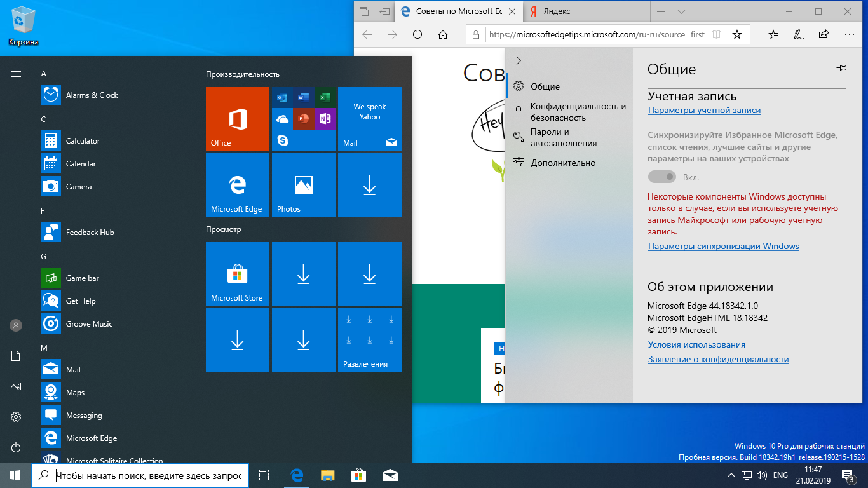The height and width of the screenshot is (488, 868).
Task: Collapse the Edge settings sidebar chevron
Action: [x=519, y=60]
